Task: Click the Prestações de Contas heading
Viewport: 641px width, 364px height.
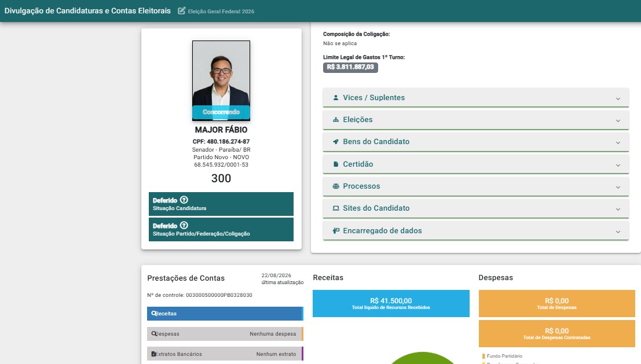Action: [x=186, y=278]
